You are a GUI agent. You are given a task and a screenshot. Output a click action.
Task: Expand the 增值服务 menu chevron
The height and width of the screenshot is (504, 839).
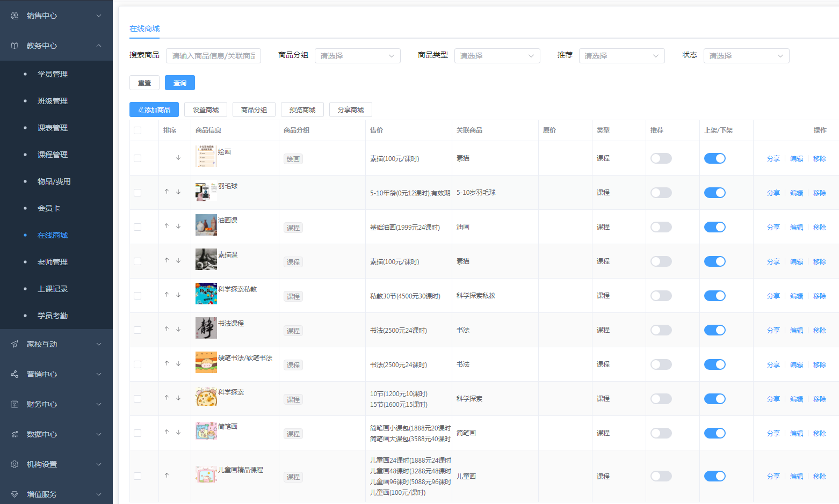point(99,494)
